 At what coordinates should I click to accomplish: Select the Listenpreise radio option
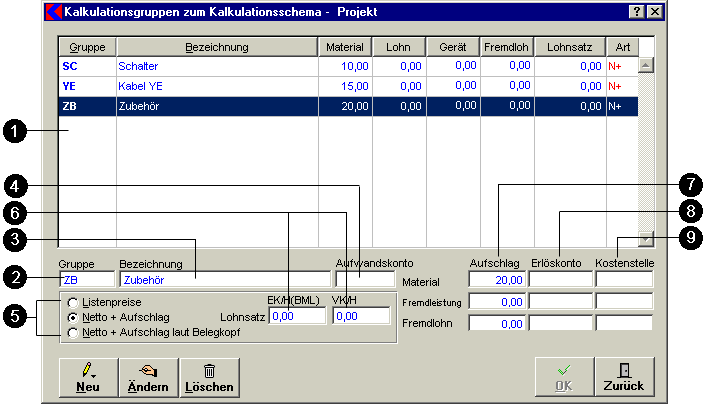click(x=73, y=301)
